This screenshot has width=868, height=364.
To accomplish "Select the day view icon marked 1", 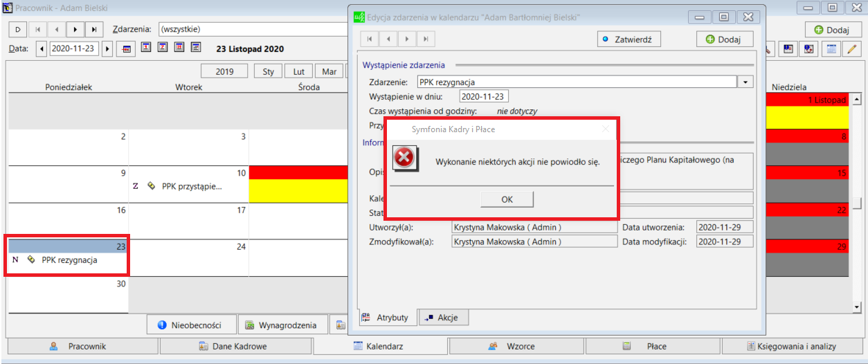I will click(x=146, y=48).
